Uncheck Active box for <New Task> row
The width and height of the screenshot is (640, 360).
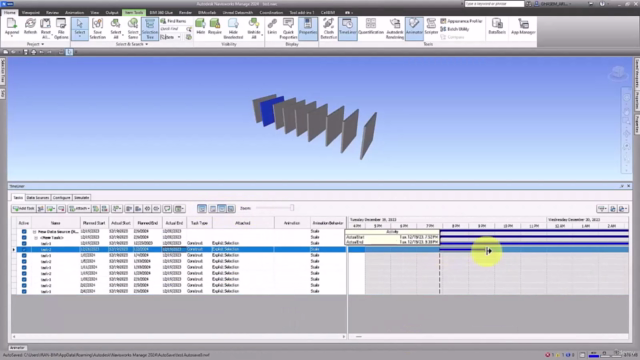24,237
